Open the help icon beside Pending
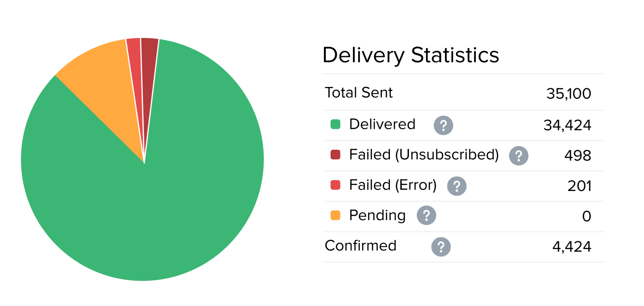The width and height of the screenshot is (644, 306). point(426,216)
